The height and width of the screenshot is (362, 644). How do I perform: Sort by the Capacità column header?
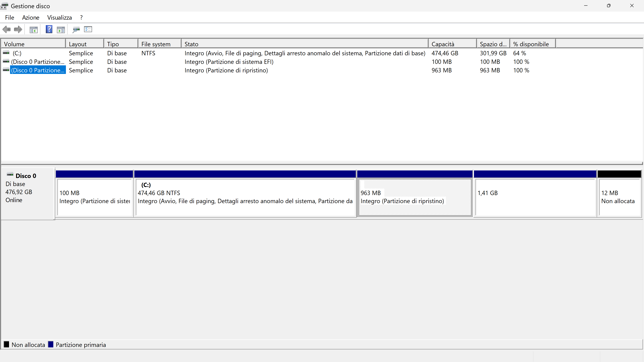pos(452,44)
